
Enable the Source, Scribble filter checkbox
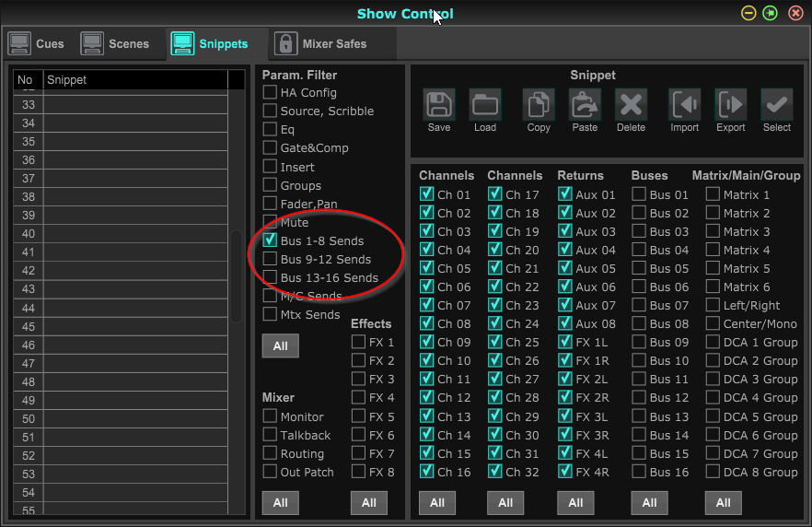pos(270,111)
